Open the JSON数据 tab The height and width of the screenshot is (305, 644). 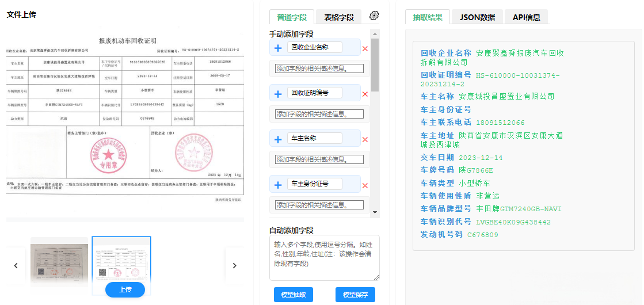click(477, 17)
